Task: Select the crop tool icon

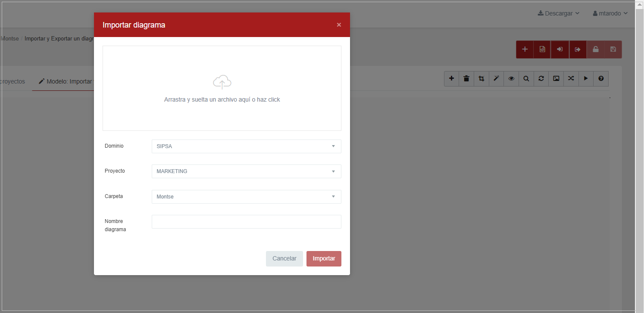Action: coord(481,78)
